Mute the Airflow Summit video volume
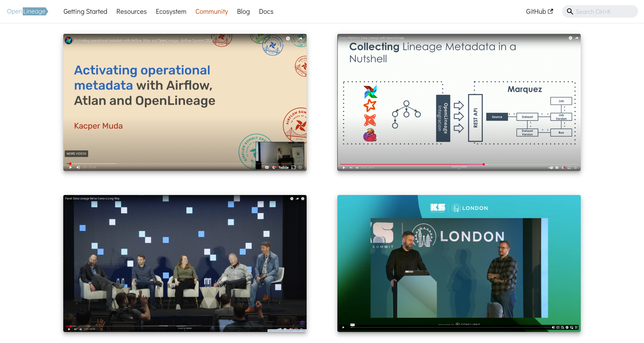The image size is (644, 343). point(78,167)
